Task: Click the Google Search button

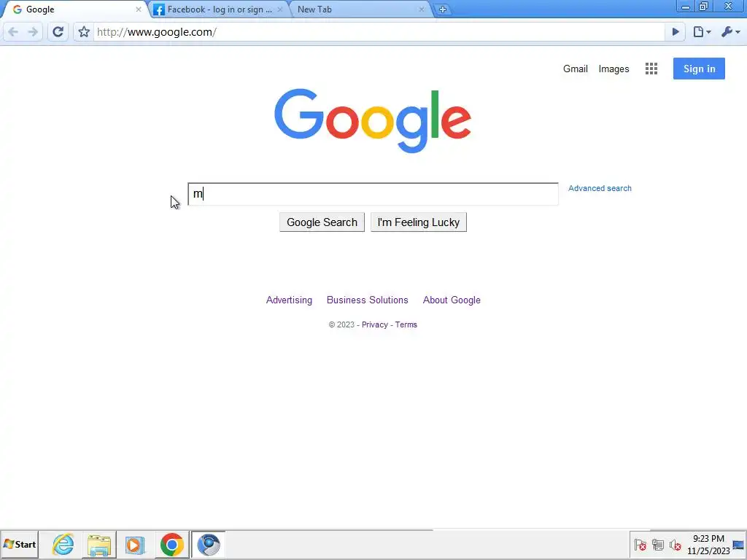Action: click(322, 222)
